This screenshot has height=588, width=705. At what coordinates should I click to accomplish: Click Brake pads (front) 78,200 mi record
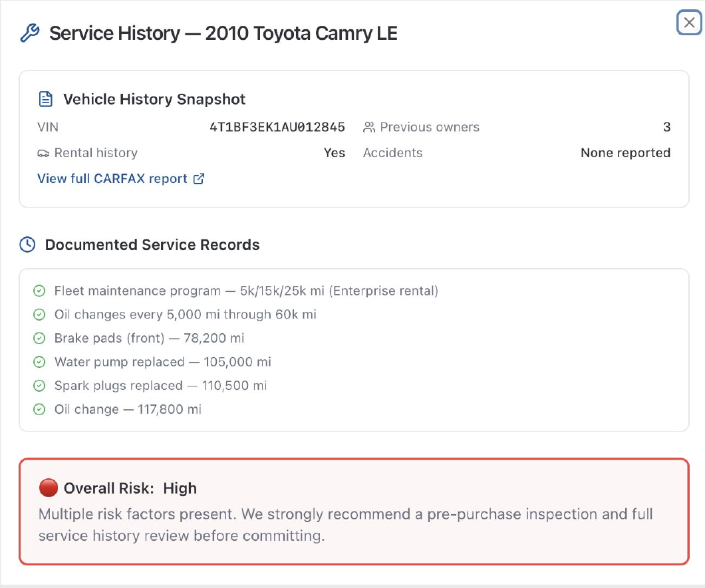[x=149, y=338]
